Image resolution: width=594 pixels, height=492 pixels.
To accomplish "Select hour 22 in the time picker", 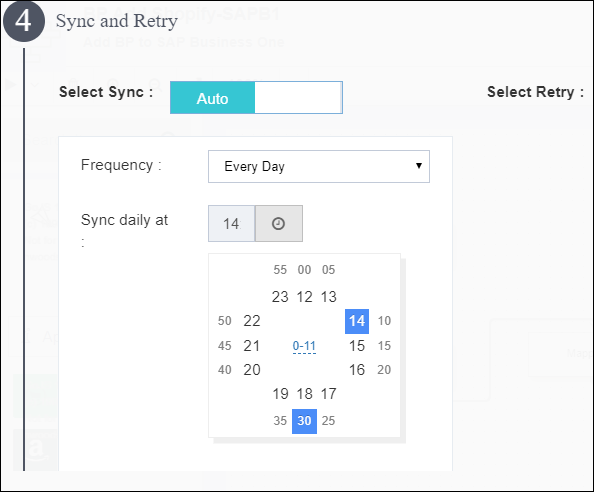I will pos(252,321).
